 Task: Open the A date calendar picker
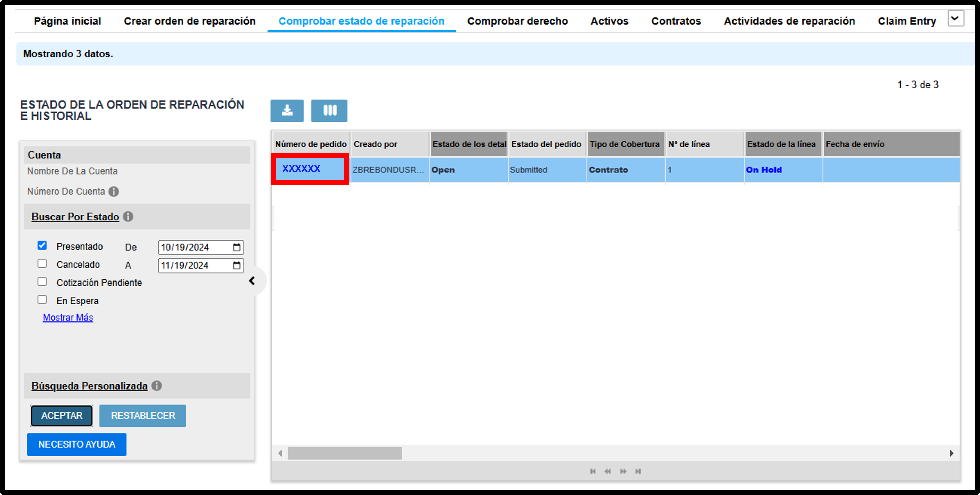click(x=237, y=265)
